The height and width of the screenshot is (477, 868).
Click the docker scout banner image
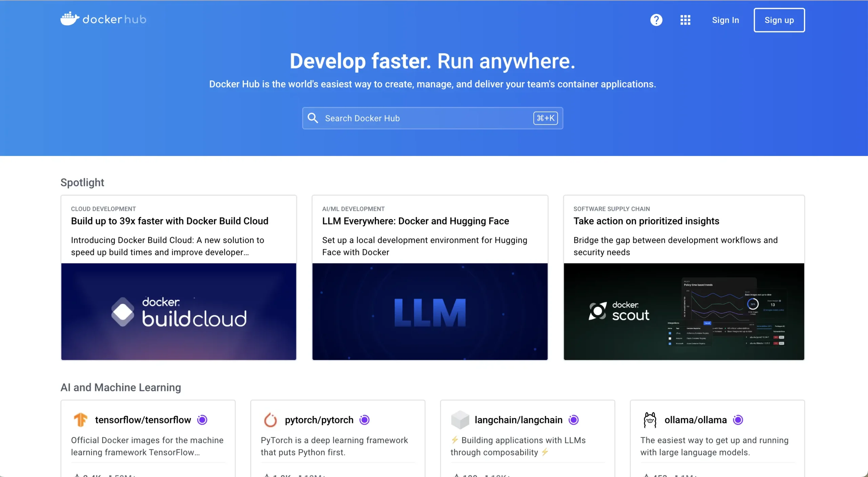point(684,312)
